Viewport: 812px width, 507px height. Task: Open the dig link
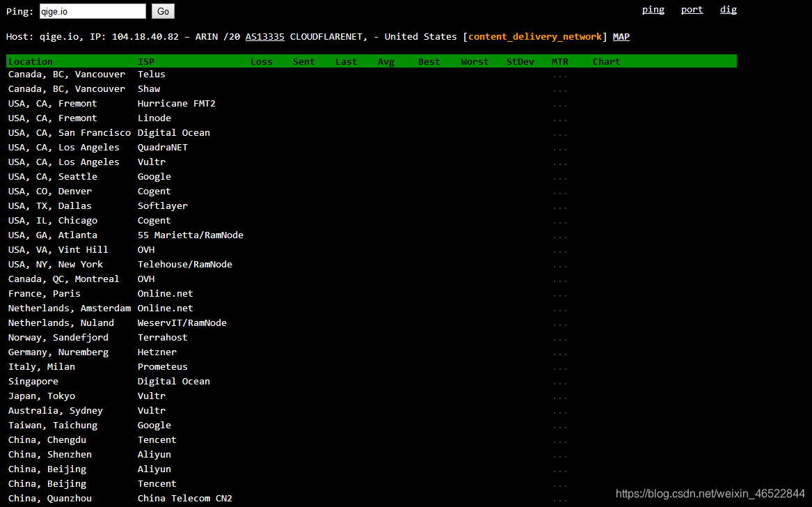coord(728,9)
